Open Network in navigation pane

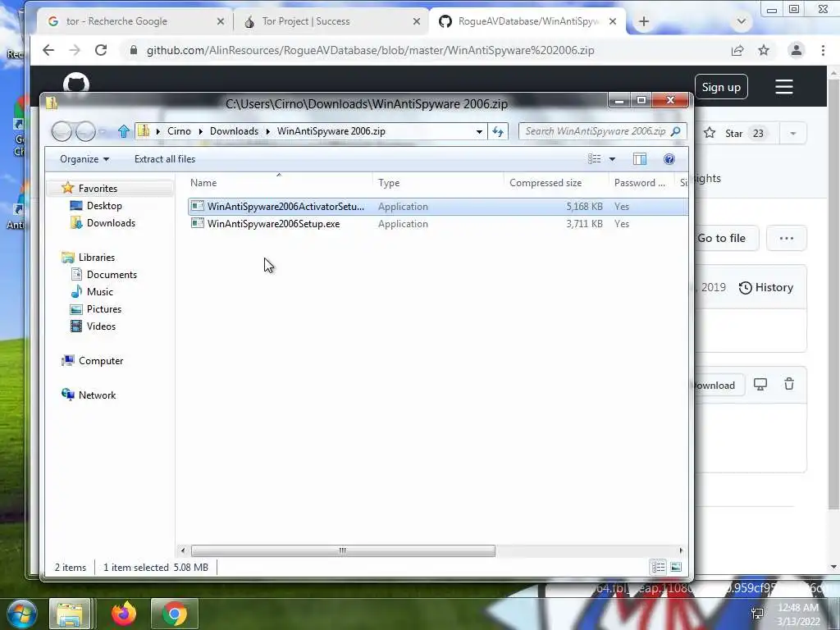tap(97, 395)
